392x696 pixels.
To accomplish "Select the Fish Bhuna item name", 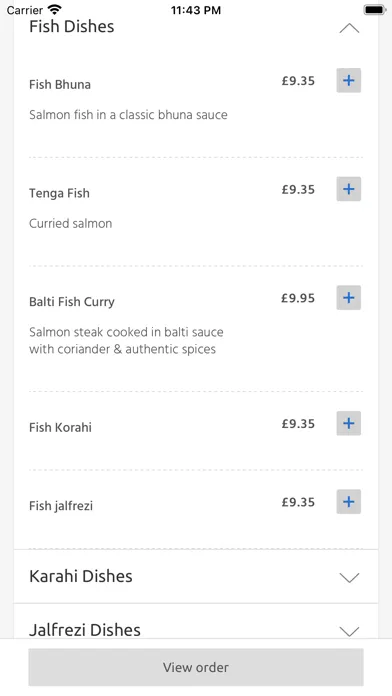I will tap(60, 84).
